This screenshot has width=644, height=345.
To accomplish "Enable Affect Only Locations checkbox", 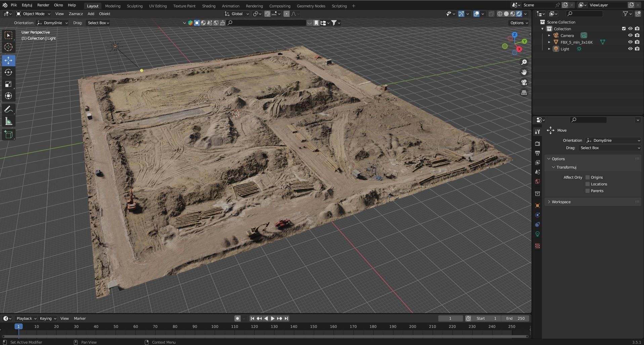I will tap(588, 184).
